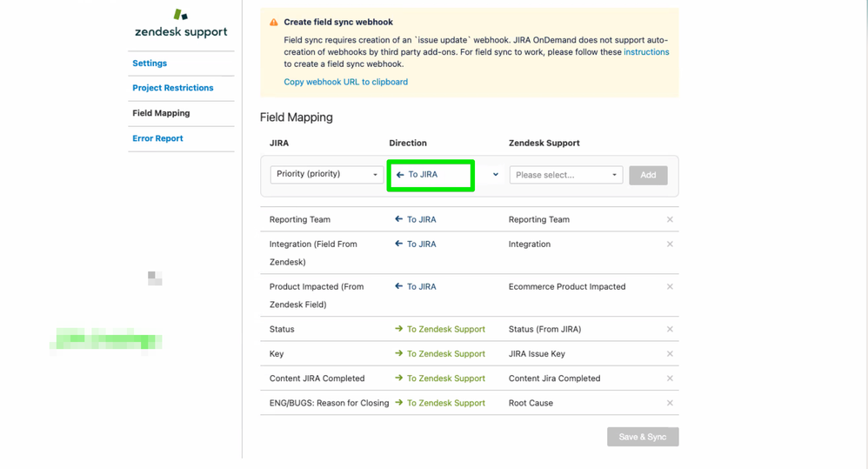868x469 pixels.
Task: Click the direction dropdown chevron arrow
Action: (496, 174)
